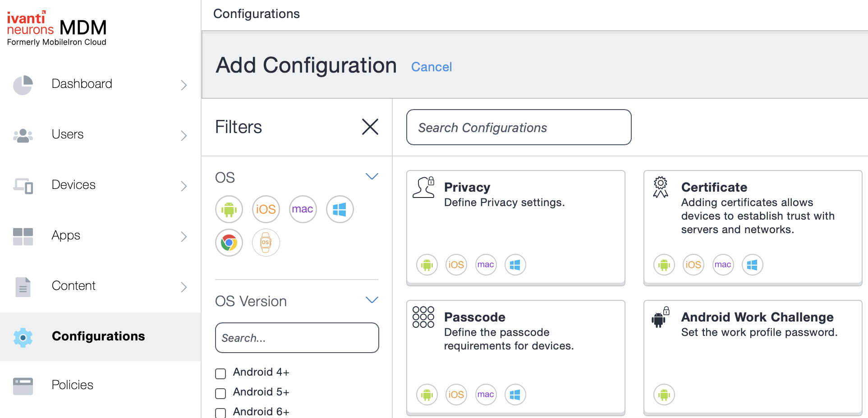Cancel adding a configuration
868x418 pixels.
(431, 67)
